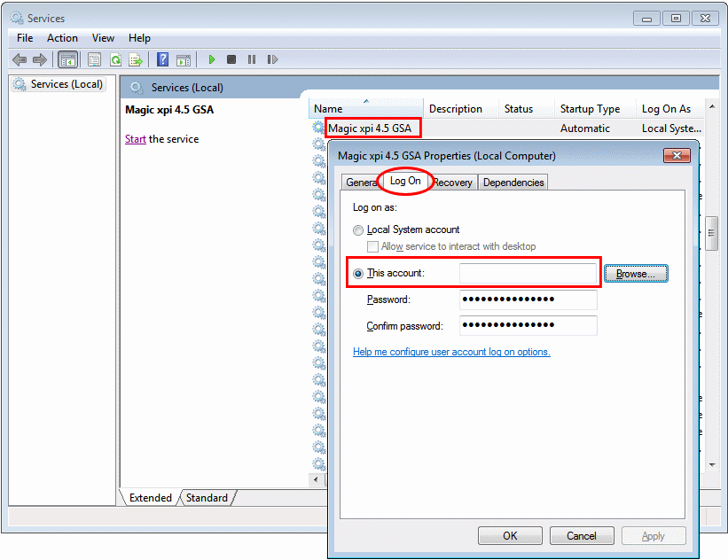Click the Back arrow toolbar icon
728x560 pixels.
(x=19, y=59)
